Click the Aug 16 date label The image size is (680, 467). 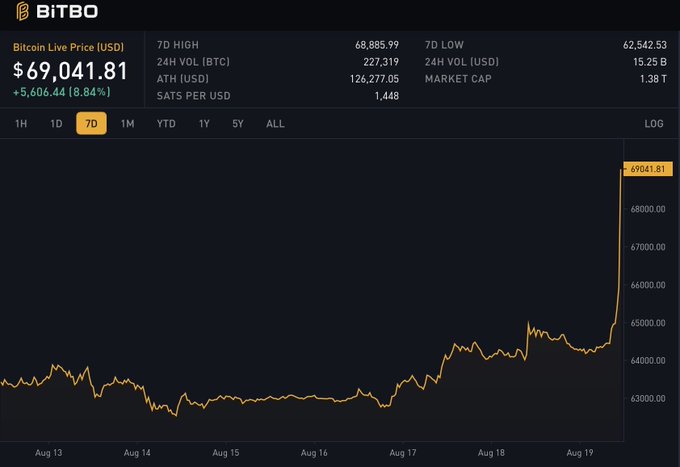click(314, 453)
